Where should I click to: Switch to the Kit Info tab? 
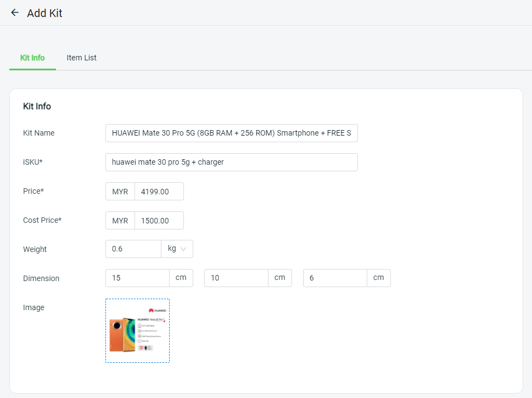click(x=32, y=58)
